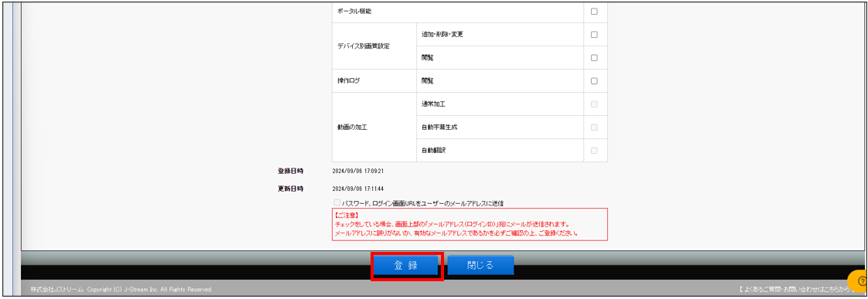Open the orange help question-mark icon

point(862,281)
